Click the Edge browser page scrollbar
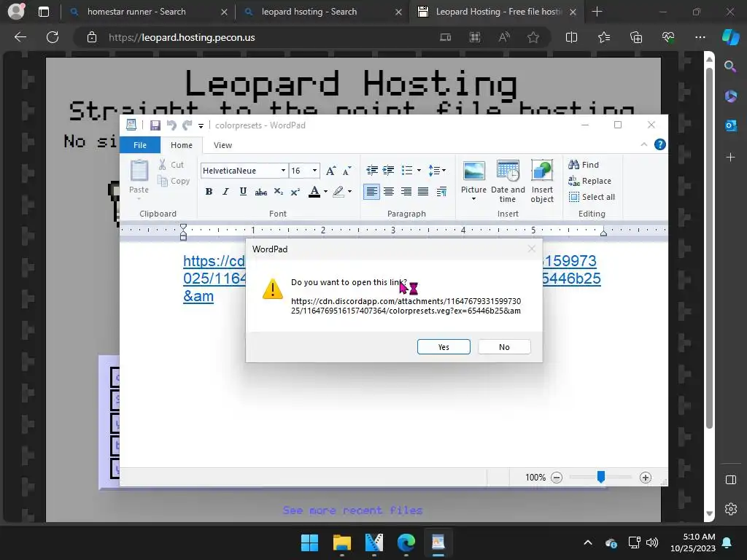Viewport: 747px width, 560px height. 709,248
